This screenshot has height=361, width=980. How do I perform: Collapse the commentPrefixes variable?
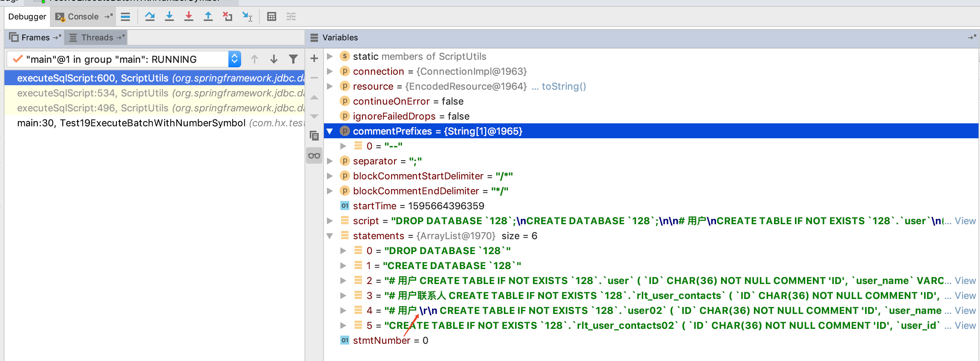pos(330,131)
